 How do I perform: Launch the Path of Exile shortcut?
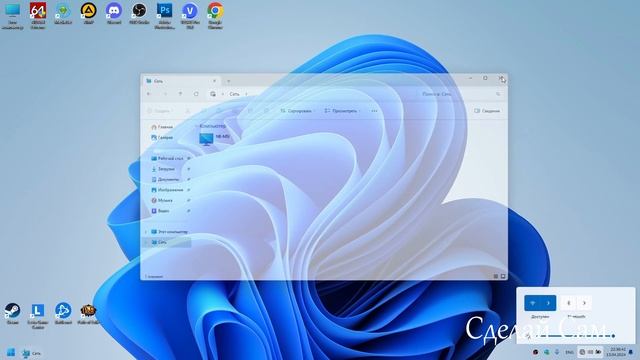pyautogui.click(x=88, y=313)
